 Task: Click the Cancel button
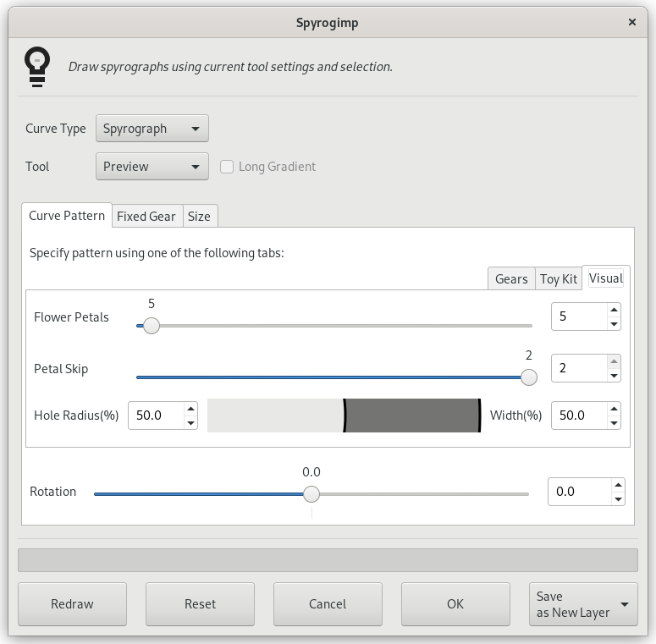coord(328,604)
